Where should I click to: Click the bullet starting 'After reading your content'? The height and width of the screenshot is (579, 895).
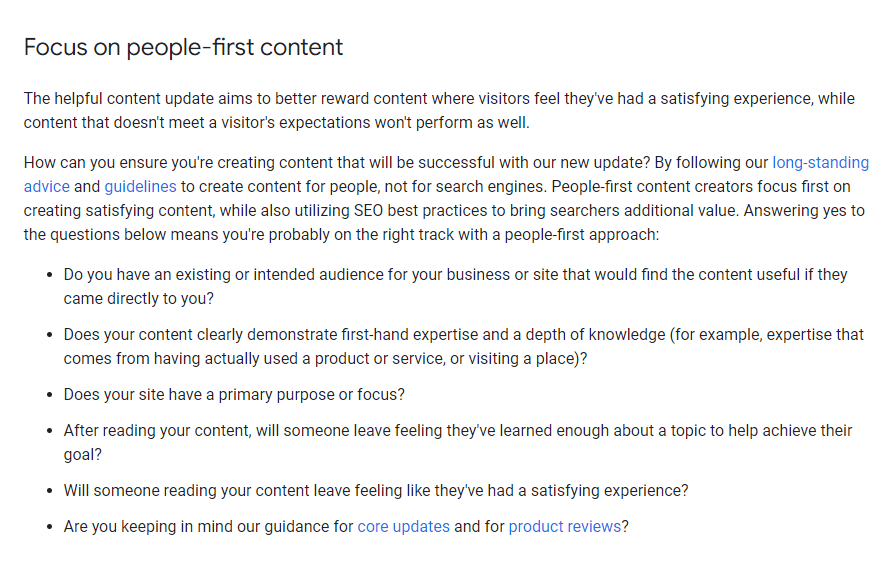pos(457,443)
